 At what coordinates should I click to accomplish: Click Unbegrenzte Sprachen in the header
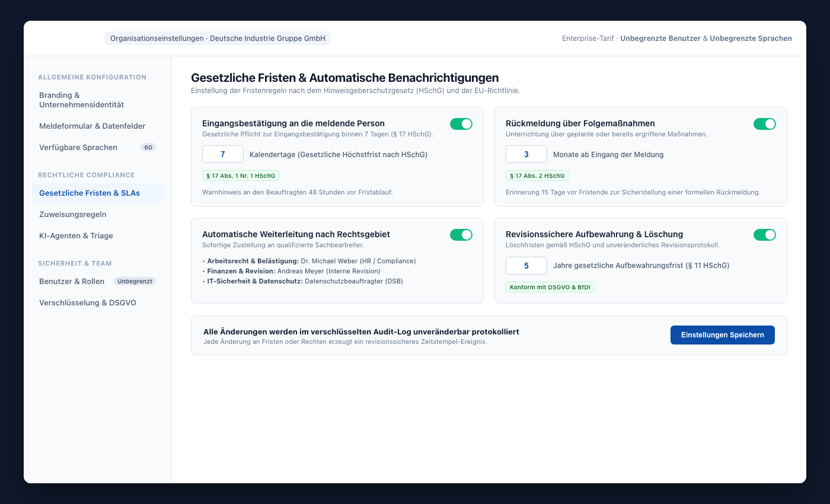[x=751, y=39]
